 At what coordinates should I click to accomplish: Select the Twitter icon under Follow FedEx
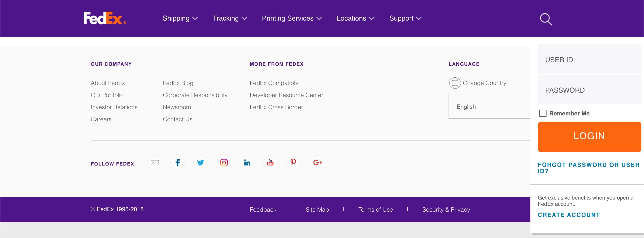point(201,162)
